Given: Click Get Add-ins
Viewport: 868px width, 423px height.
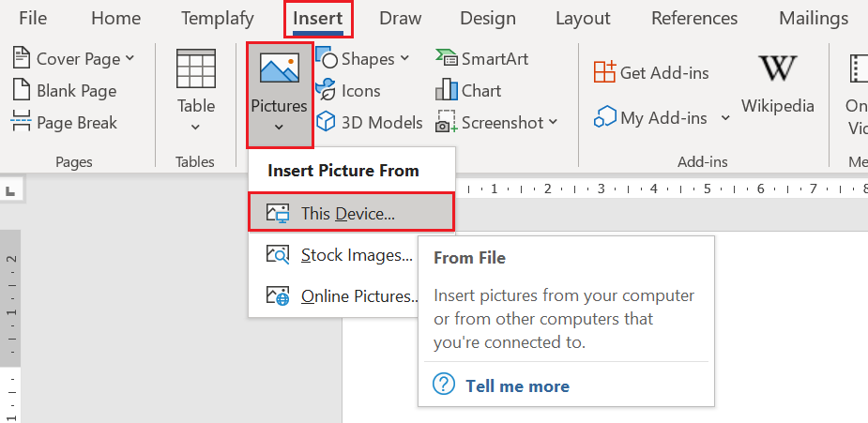Looking at the screenshot, I should pos(651,72).
